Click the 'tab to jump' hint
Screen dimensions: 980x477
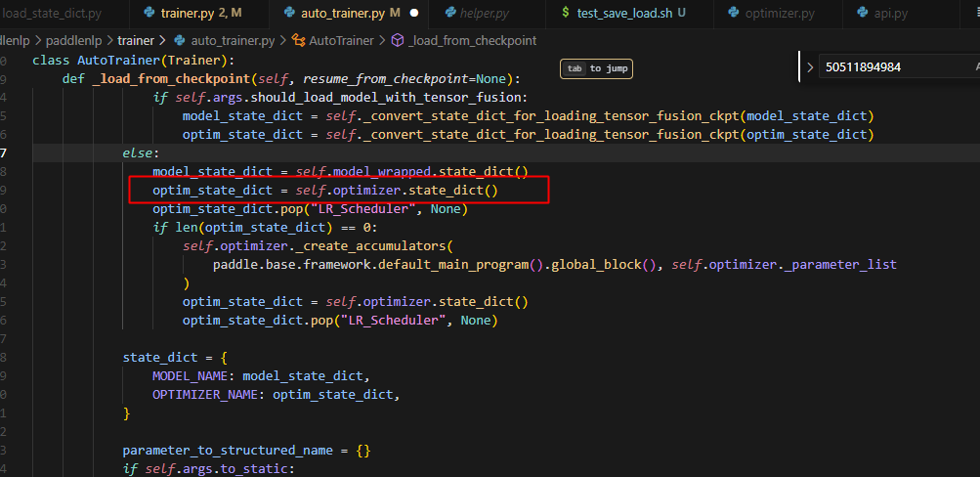[x=596, y=68]
